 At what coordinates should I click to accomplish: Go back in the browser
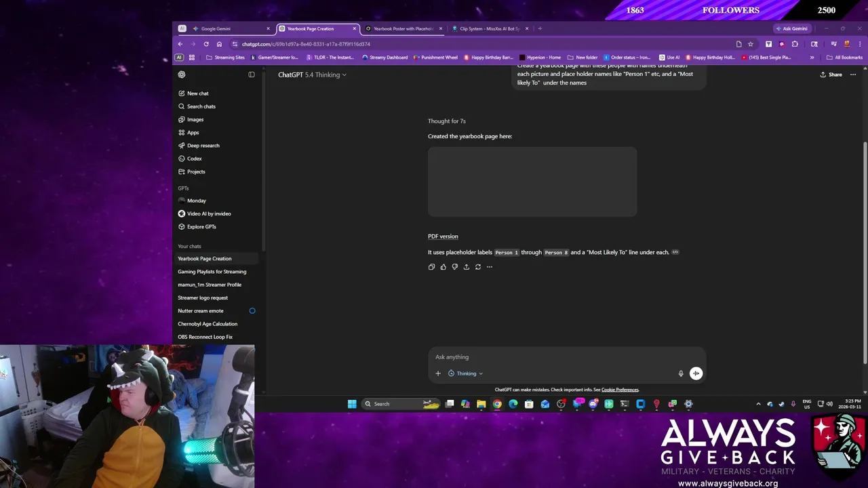[x=180, y=44]
